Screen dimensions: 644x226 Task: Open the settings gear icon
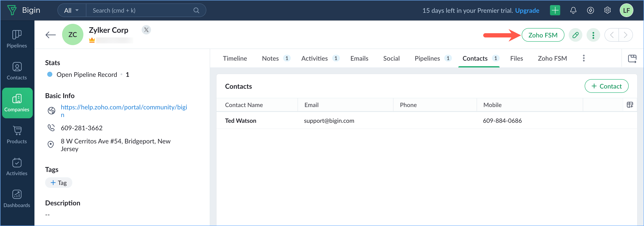click(x=607, y=10)
